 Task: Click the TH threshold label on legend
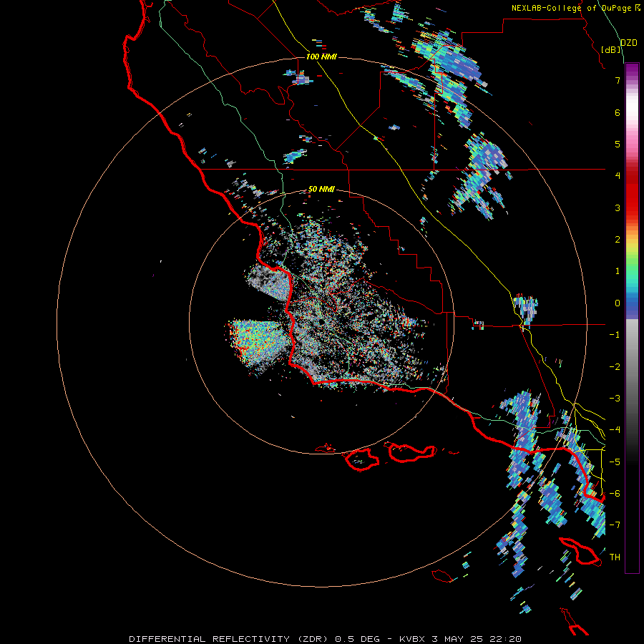(615, 557)
